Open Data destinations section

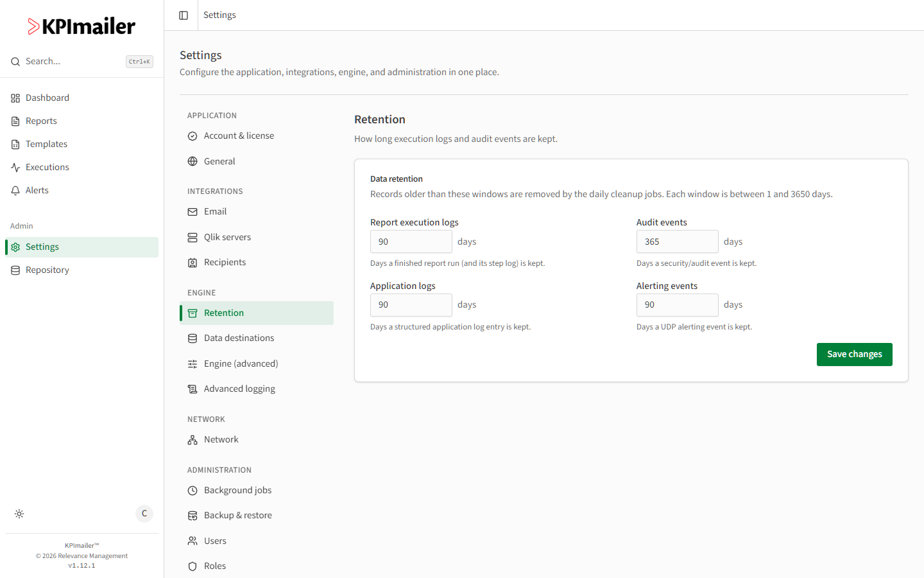click(x=257, y=338)
